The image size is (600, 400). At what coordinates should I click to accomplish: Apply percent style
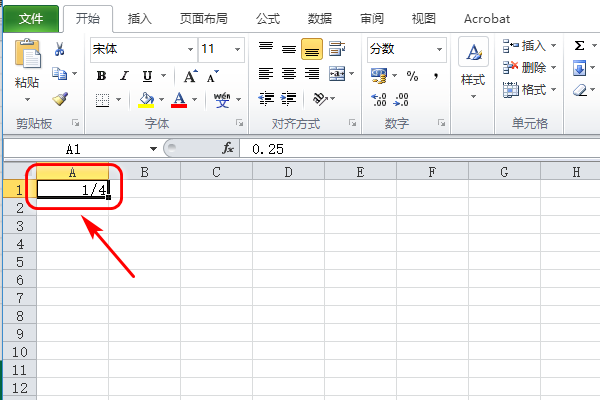[412, 76]
